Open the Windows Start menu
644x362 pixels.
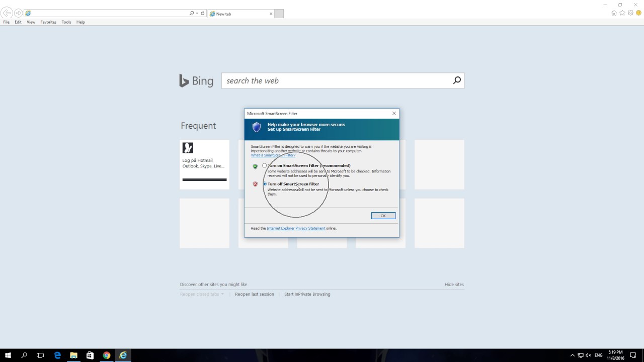(x=8, y=355)
